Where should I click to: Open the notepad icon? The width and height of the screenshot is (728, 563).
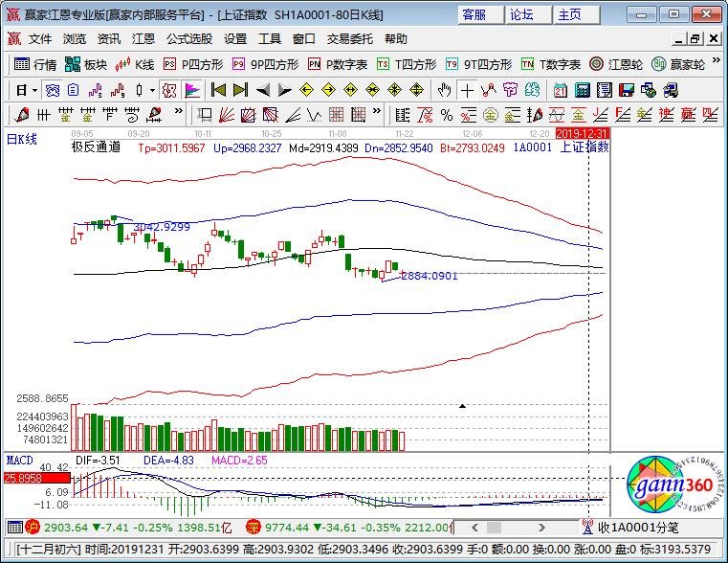[604, 90]
